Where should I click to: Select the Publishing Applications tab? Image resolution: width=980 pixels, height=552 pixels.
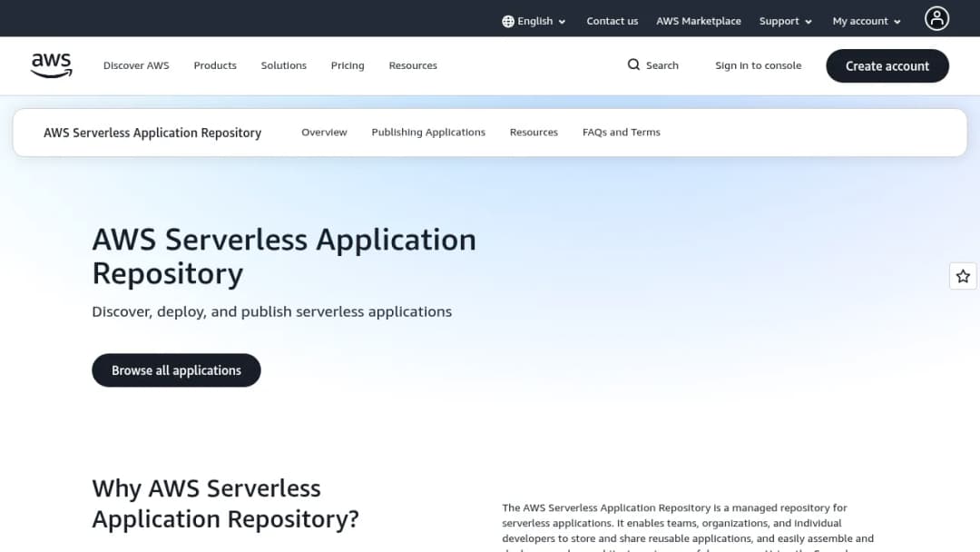click(x=428, y=133)
